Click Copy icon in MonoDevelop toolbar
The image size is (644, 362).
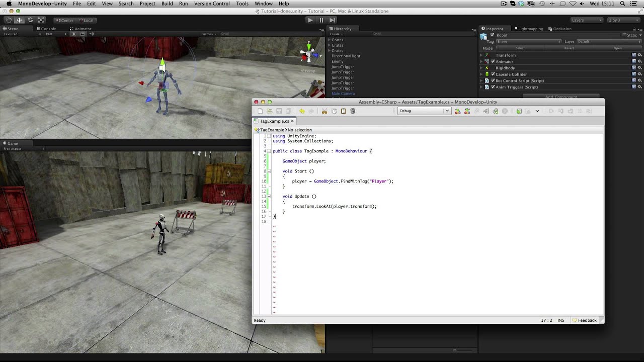334,111
